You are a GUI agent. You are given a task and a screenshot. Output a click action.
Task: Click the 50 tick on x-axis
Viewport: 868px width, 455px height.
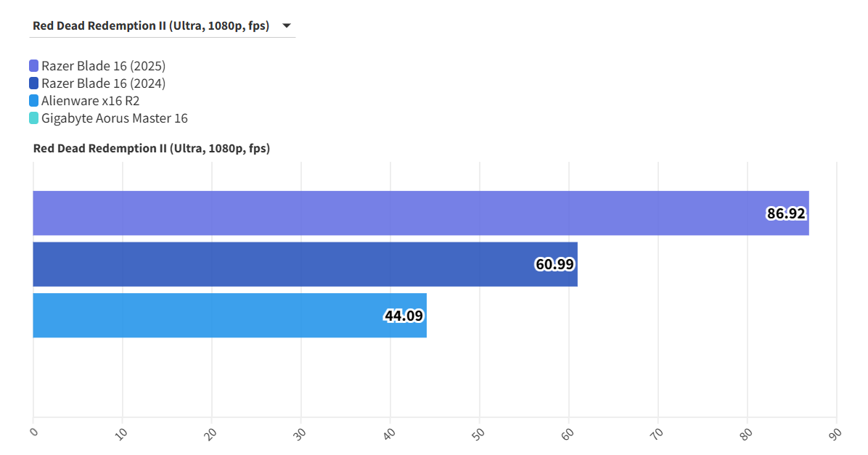click(478, 434)
